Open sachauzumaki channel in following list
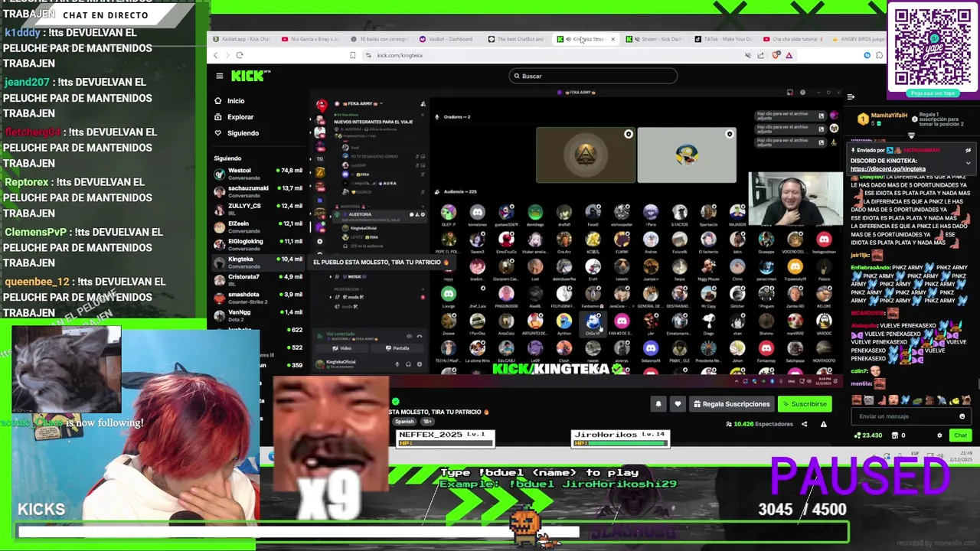Viewport: 980px width, 551px height. 259,191
